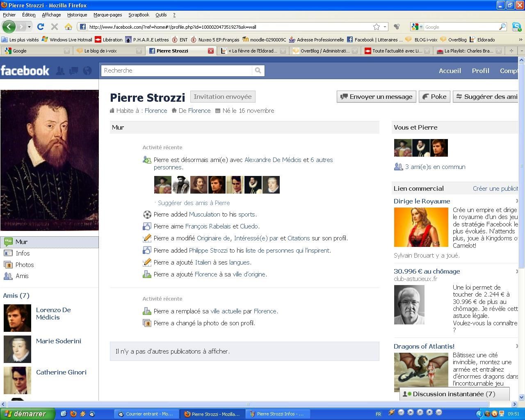Open the URL history dropdown arrow
Viewport: 525px width, 420px height.
click(385, 27)
